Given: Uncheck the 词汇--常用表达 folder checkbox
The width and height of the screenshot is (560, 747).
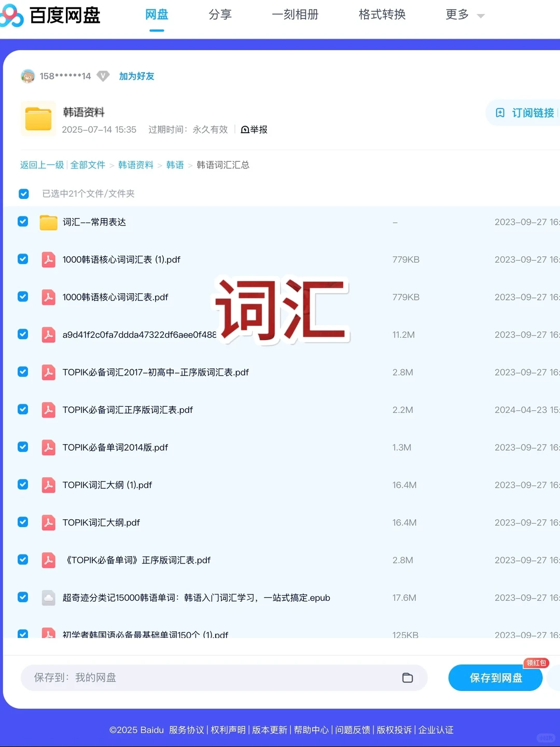Looking at the screenshot, I should coord(23,221).
